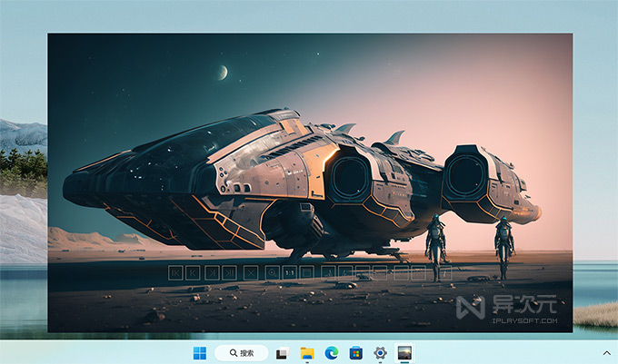Switch to the image viewer taskbar app
Viewport: 618px width, 364px height.
tap(405, 353)
